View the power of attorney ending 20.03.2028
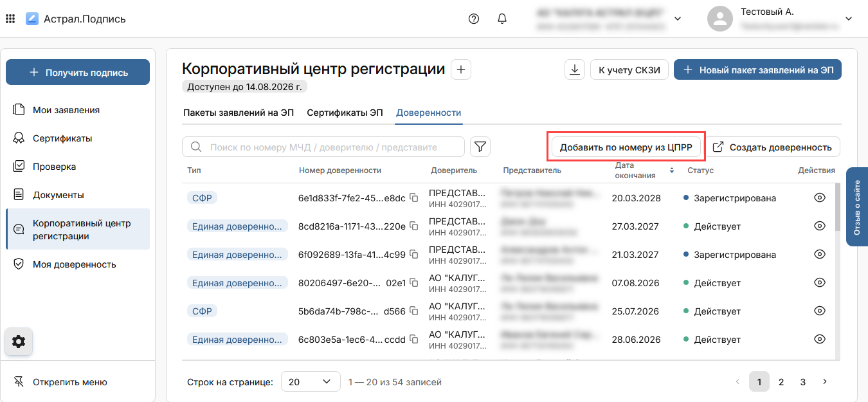This screenshot has height=402, width=868. coord(819,198)
